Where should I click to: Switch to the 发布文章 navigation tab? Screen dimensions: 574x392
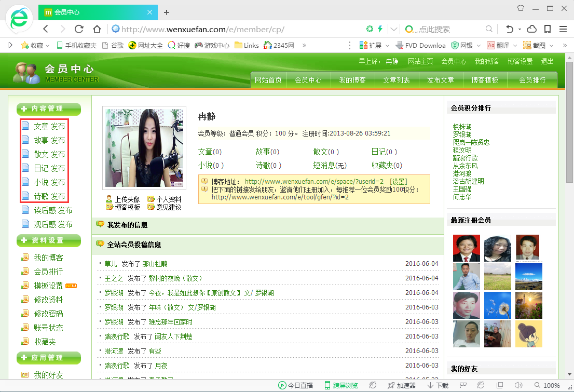pyautogui.click(x=440, y=80)
